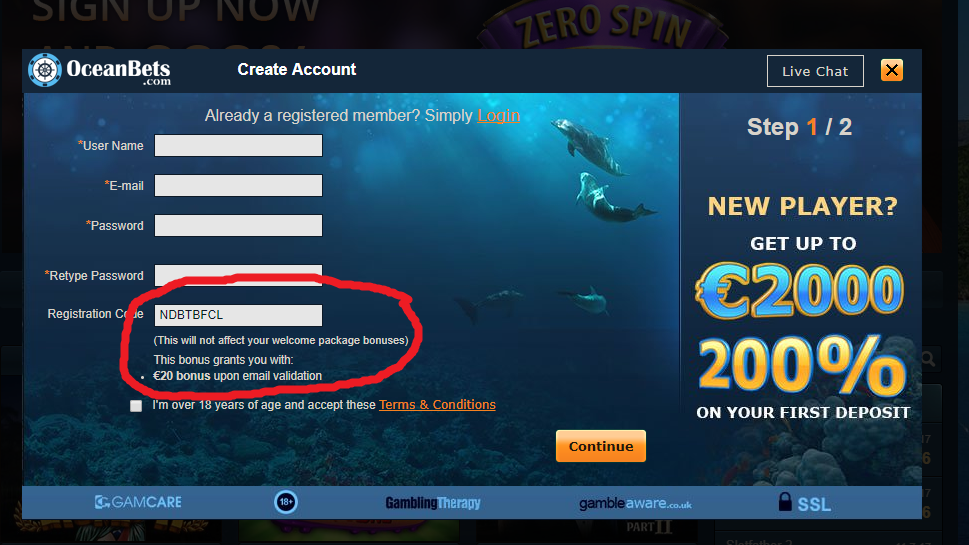Click the OceanBets ship wheel logo
This screenshot has width=969, height=545.
coord(44,70)
